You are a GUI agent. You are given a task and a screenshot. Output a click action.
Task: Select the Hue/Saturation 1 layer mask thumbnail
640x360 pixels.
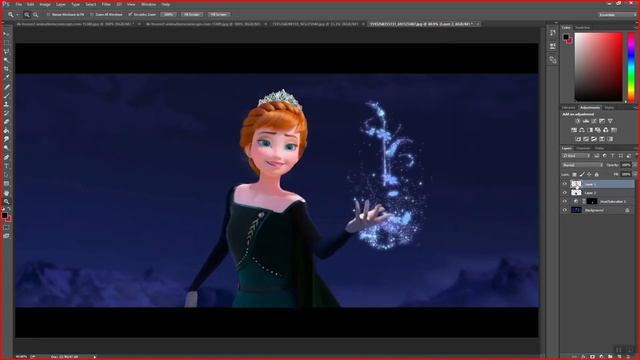(592, 202)
